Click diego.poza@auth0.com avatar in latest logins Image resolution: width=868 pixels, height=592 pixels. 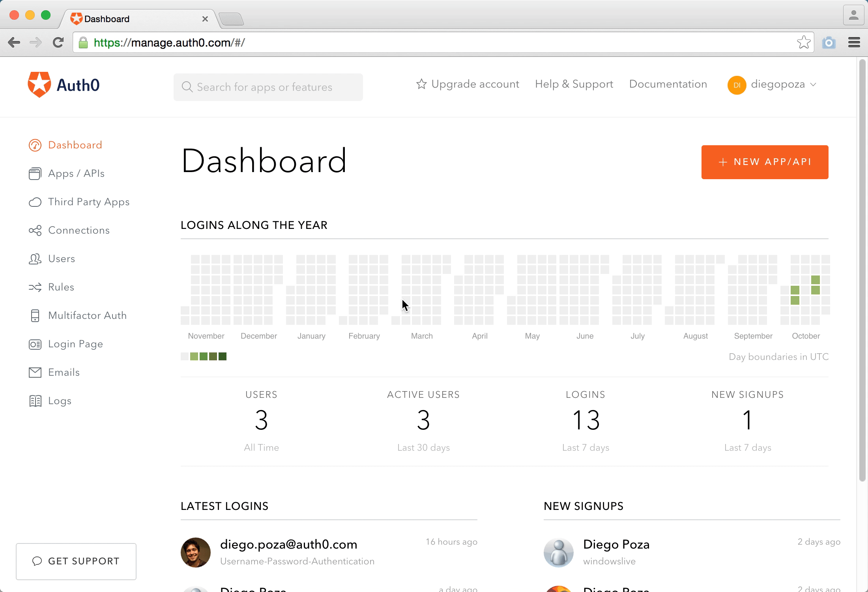click(196, 552)
